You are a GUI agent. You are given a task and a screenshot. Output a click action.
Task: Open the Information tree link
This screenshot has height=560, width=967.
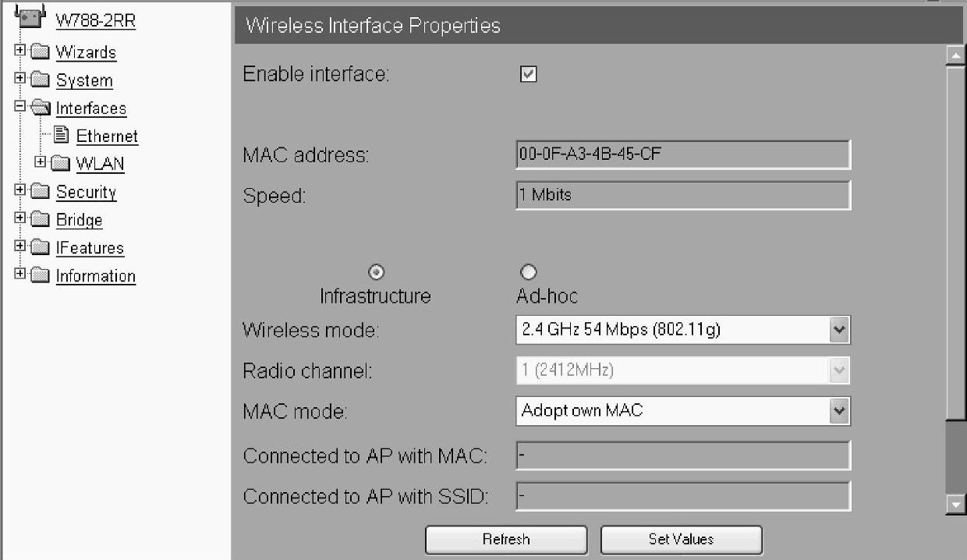coord(96,276)
